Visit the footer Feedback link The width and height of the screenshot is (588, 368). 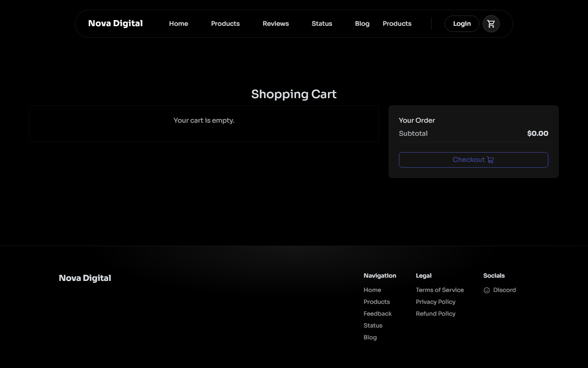(x=378, y=314)
